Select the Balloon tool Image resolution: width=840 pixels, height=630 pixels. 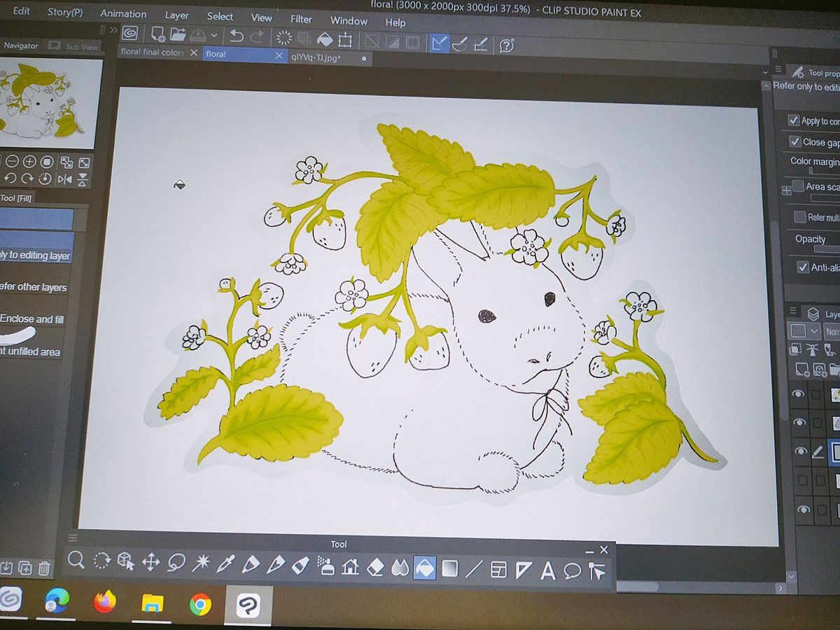pos(573,571)
